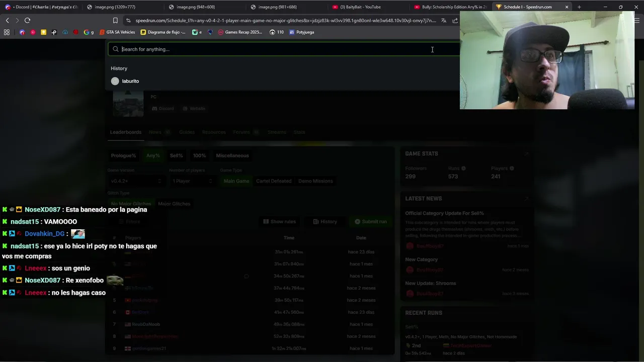This screenshot has height=362, width=644.
Task: Choose Main Game game type
Action: 236,181
